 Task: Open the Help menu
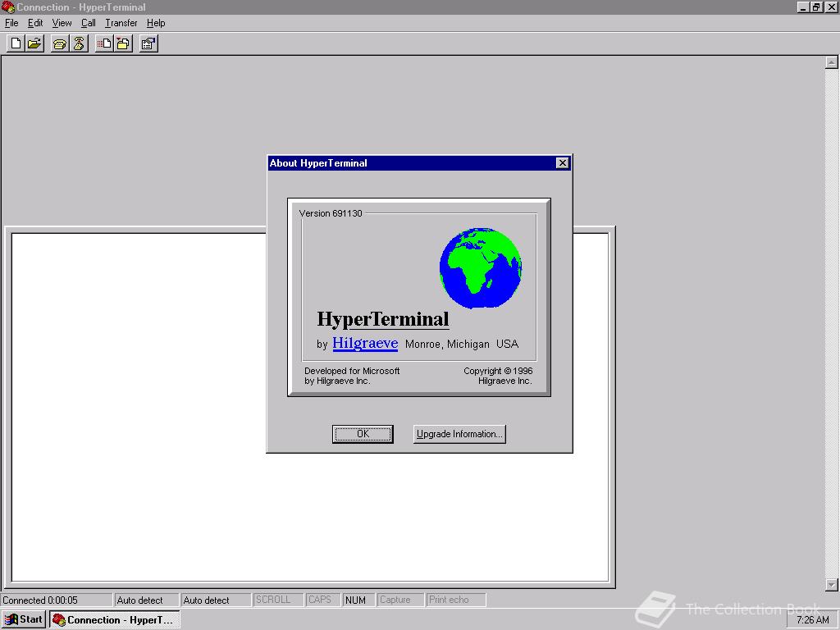click(x=156, y=23)
